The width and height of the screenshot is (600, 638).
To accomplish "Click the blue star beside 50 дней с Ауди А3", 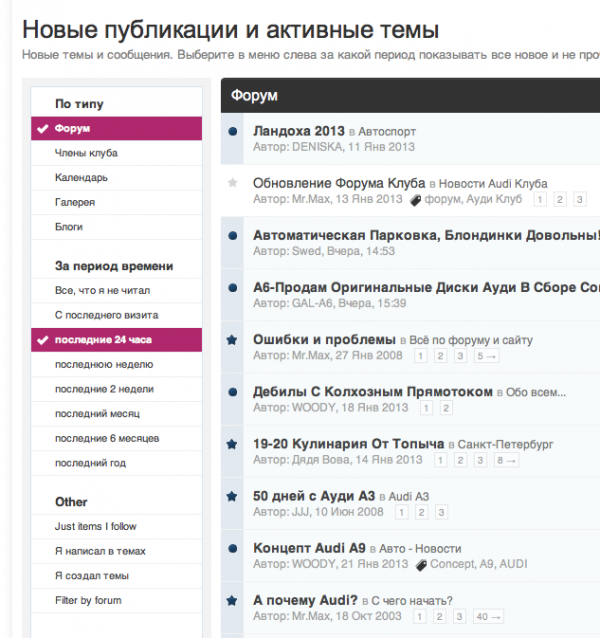I will coord(232,496).
